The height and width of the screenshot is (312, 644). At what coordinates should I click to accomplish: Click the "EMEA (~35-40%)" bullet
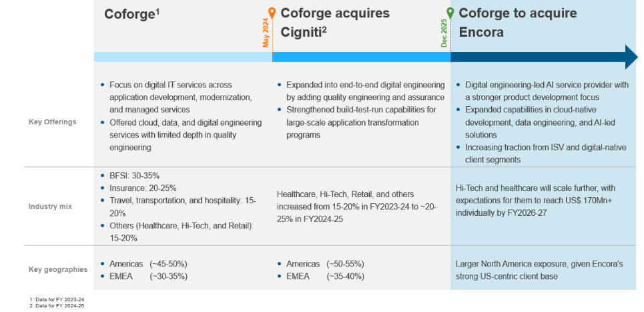[x=325, y=276]
